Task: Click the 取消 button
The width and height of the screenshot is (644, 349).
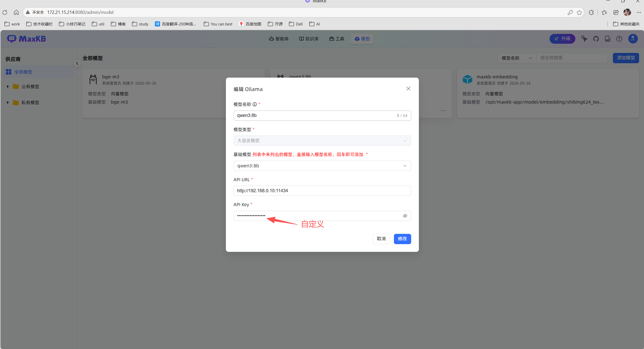Action: (381, 239)
